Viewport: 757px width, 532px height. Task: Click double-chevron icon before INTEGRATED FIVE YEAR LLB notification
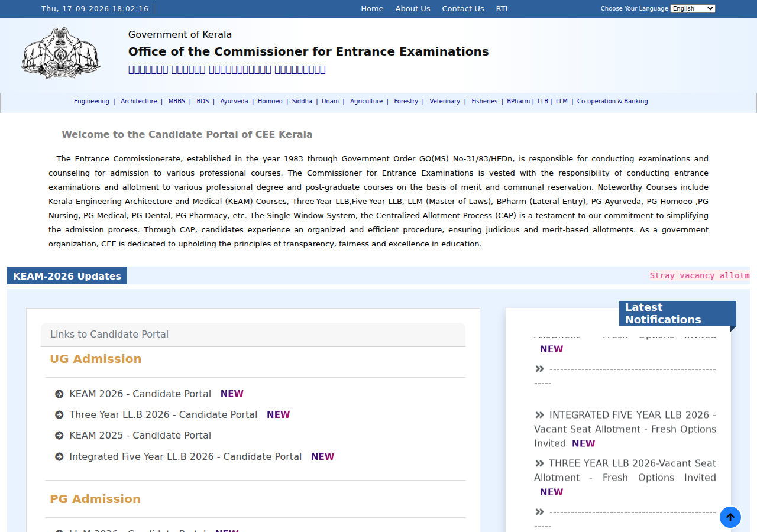click(539, 415)
